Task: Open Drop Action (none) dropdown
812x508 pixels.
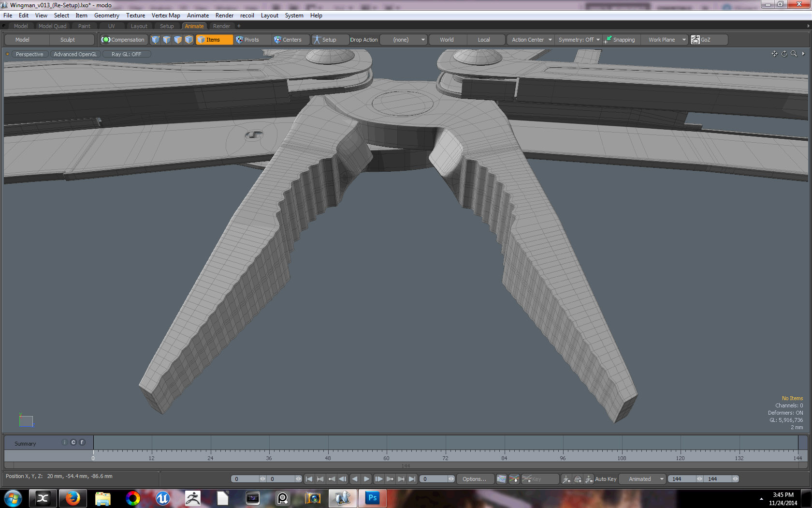Action: point(404,40)
